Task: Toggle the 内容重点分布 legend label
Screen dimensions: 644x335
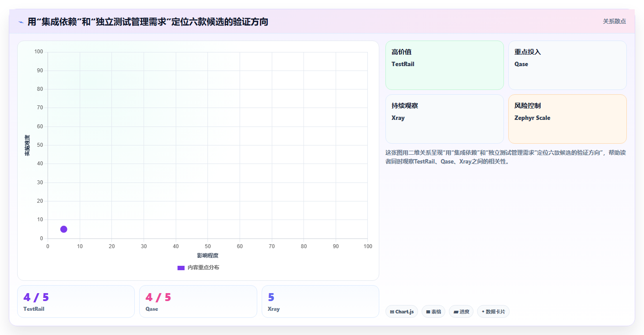Action: (x=203, y=268)
